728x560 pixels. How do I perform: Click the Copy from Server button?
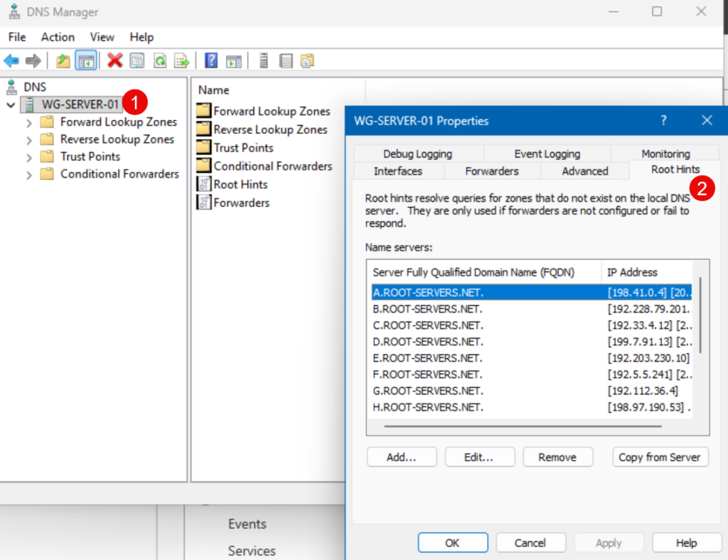[660, 457]
